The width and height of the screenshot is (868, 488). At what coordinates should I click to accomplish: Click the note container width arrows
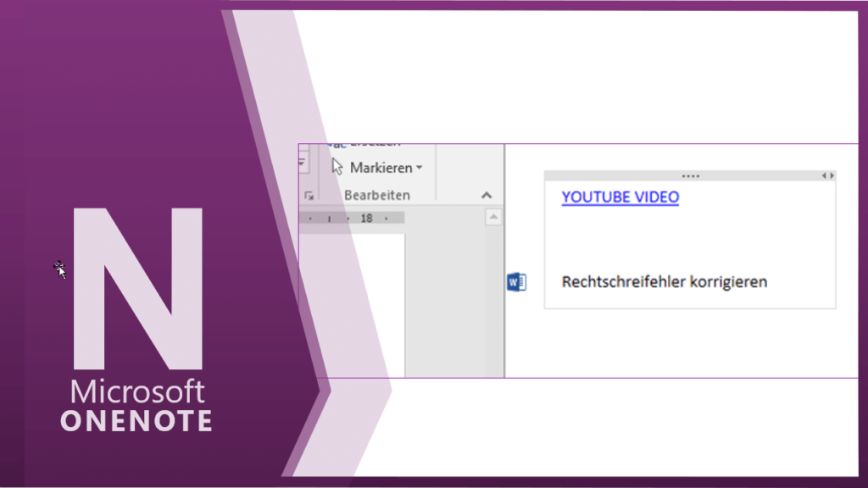point(827,175)
